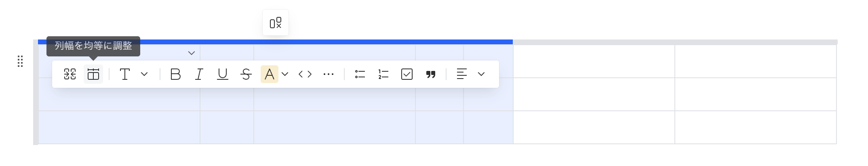Insert inline code formatting
868x166 pixels.
305,74
